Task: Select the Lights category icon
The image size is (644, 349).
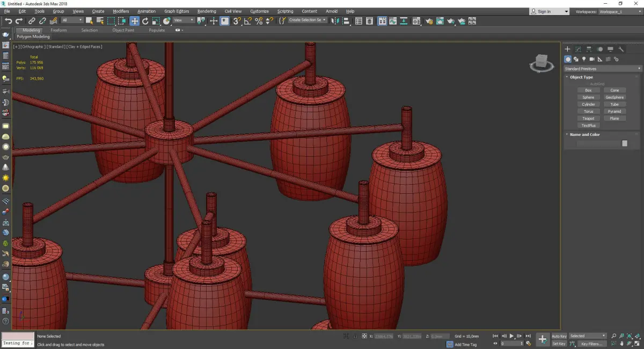Action: 584,59
